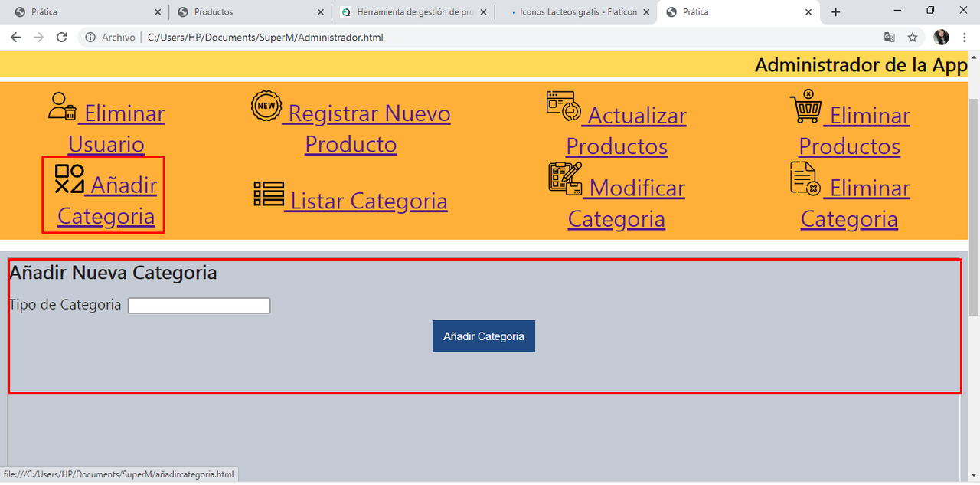Switch to the Herramienta de gestión tab

click(x=412, y=12)
